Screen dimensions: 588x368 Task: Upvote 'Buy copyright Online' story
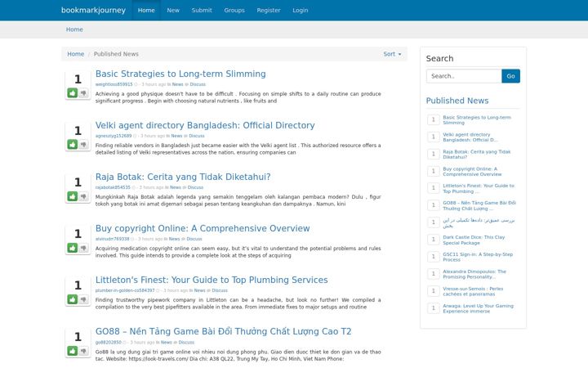(x=73, y=248)
